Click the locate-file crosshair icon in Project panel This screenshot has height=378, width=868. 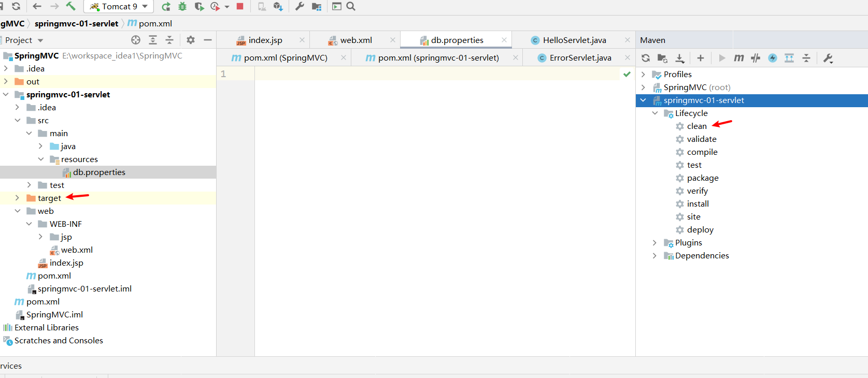pos(136,40)
